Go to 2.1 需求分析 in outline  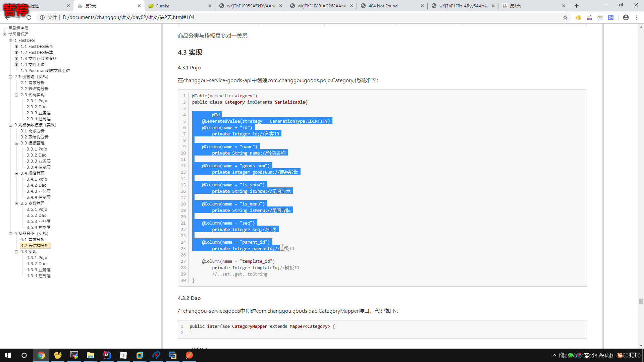click(x=33, y=83)
